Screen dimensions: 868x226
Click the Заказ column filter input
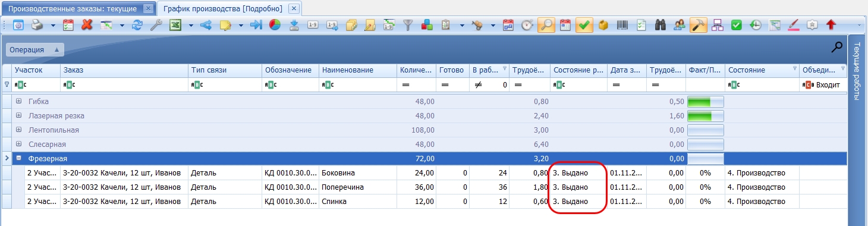tap(124, 85)
